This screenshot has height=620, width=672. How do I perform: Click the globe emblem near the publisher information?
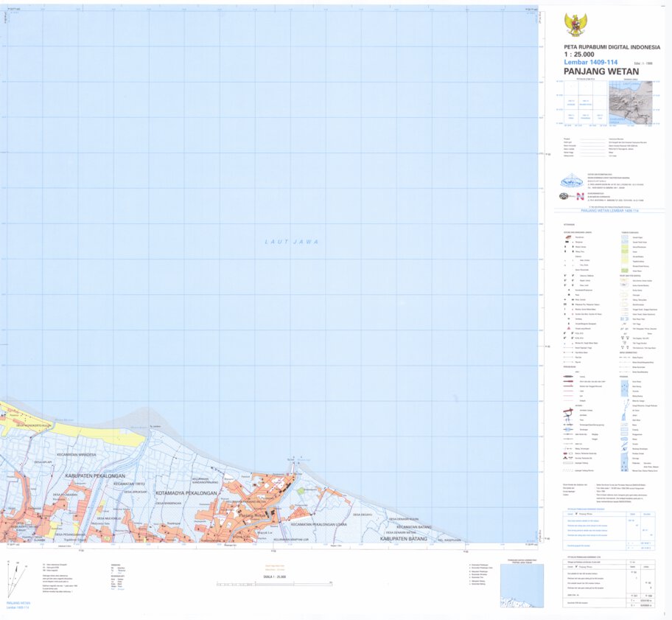tap(564, 197)
